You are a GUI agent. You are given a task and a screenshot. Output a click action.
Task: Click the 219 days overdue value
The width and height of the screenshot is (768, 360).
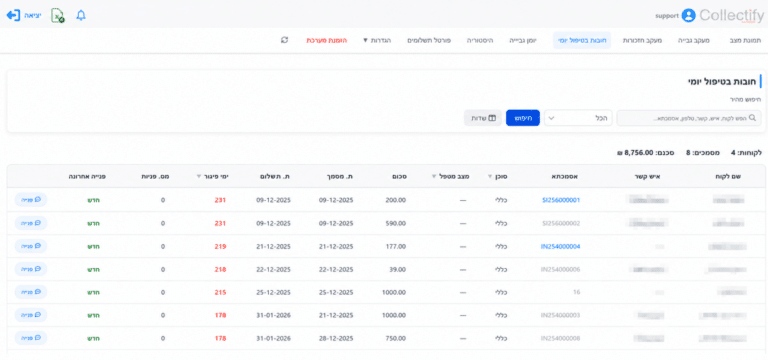pyautogui.click(x=220, y=246)
